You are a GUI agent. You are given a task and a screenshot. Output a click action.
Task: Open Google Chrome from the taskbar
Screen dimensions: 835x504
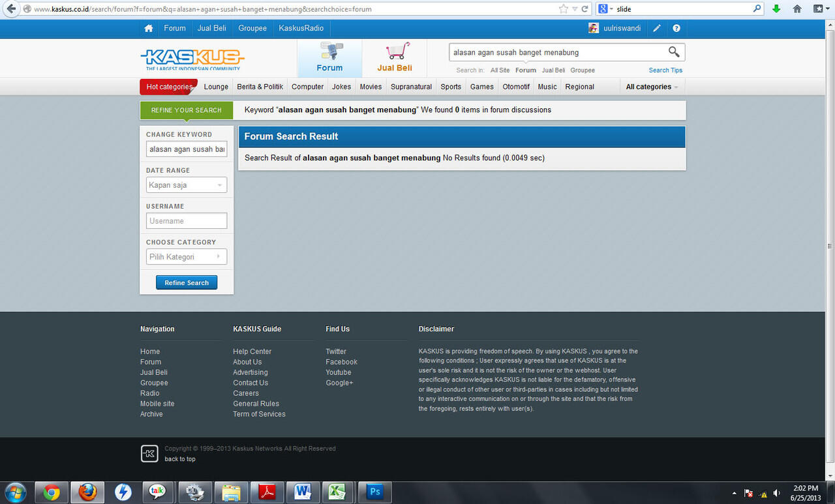point(52,492)
